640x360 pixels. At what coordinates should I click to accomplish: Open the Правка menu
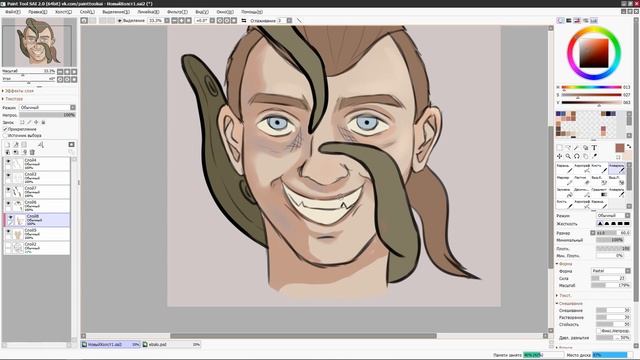click(x=38, y=12)
